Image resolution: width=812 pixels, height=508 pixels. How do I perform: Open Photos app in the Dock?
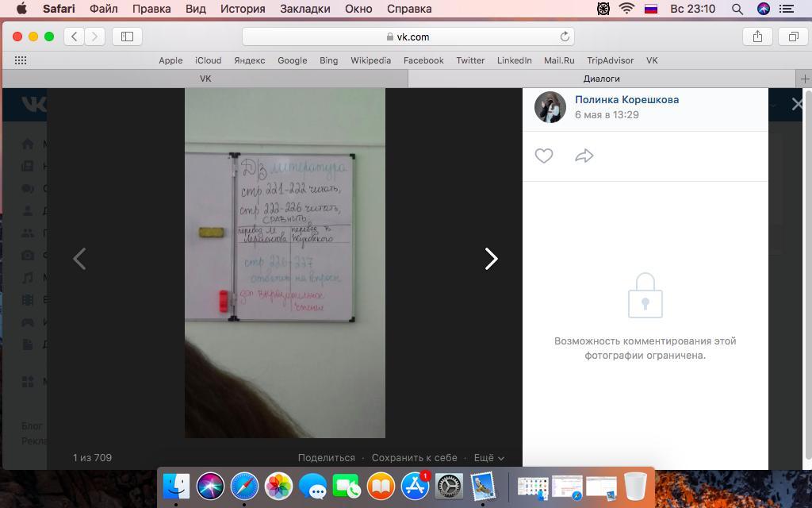[x=278, y=487]
